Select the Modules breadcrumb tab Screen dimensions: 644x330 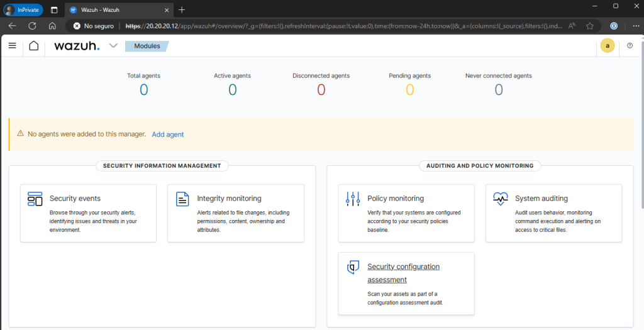tap(147, 46)
